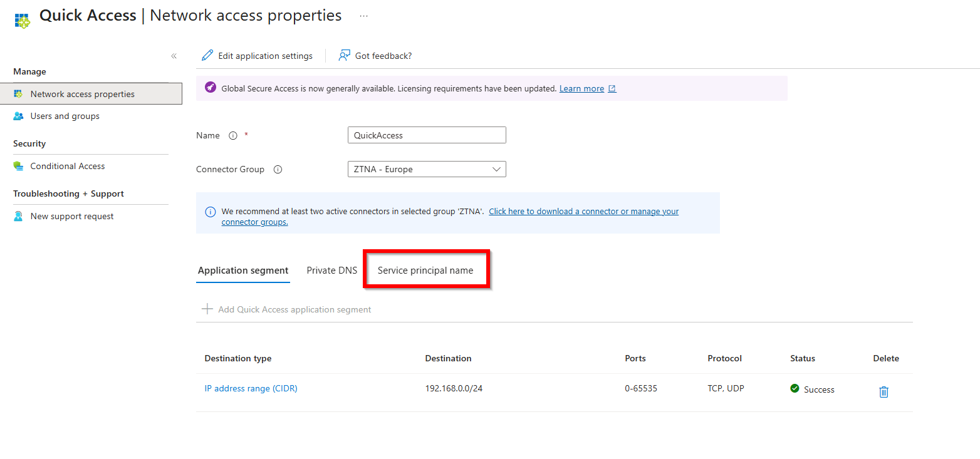980x459 pixels.
Task: Open the IP address range (CIDR) entry
Action: click(x=251, y=388)
